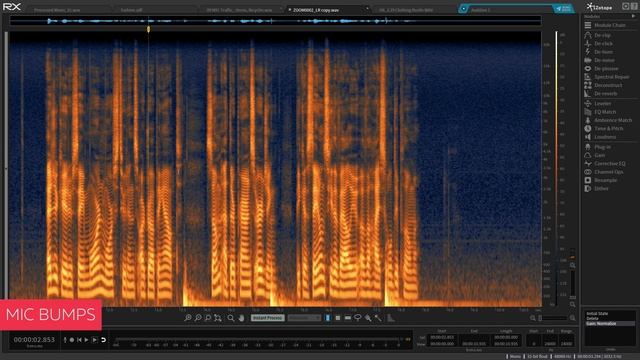The height and width of the screenshot is (360, 640).
Task: Switch to the ZOOM0002_LR copy.wav tab
Action: click(x=316, y=10)
